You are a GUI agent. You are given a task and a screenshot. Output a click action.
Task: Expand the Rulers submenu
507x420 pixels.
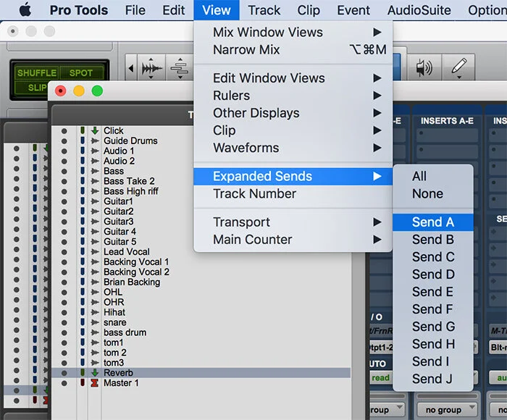click(x=293, y=96)
